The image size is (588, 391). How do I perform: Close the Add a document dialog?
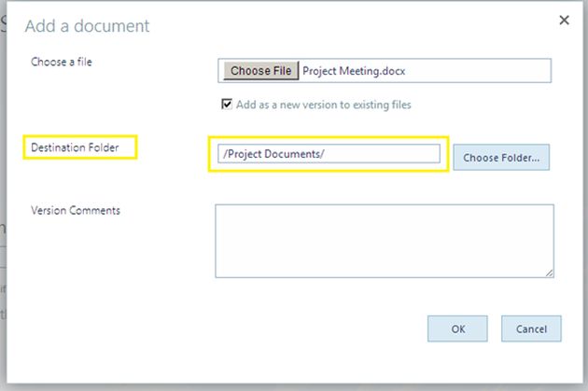[564, 20]
